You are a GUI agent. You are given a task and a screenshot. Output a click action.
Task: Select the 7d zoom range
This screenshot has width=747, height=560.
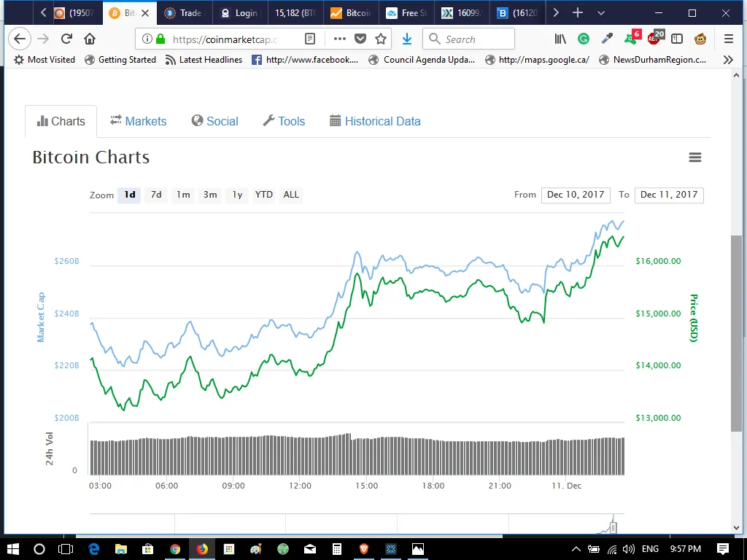[x=156, y=195]
